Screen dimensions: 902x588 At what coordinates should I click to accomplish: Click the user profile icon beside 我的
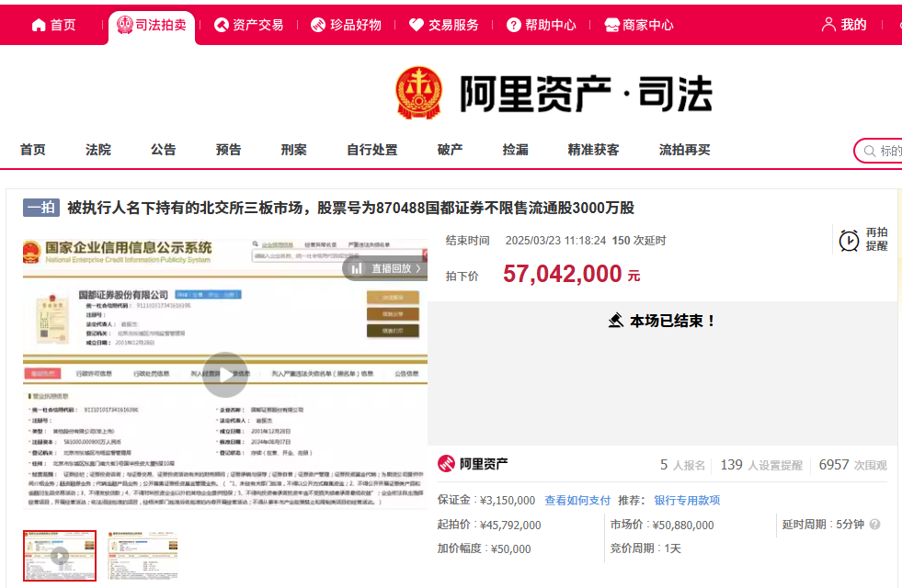[828, 25]
